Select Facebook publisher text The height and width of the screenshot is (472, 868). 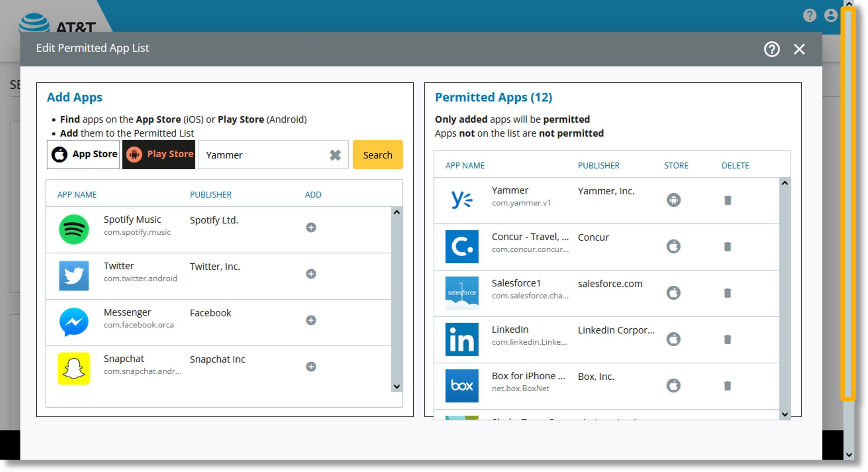pyautogui.click(x=210, y=313)
